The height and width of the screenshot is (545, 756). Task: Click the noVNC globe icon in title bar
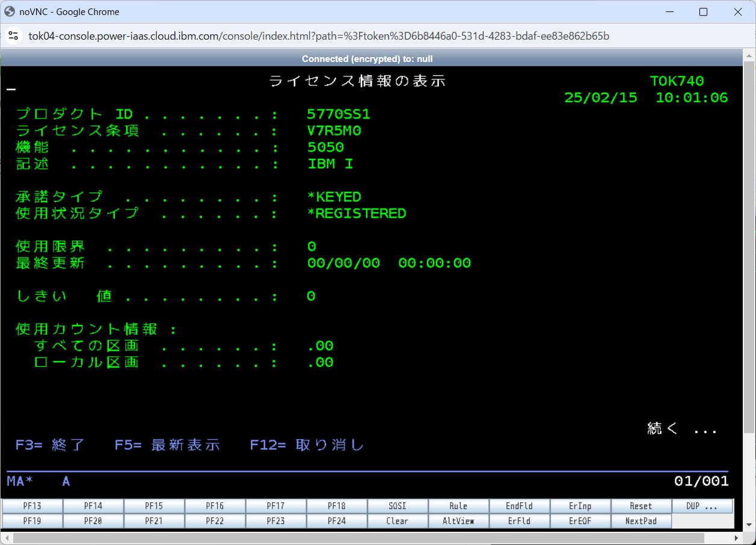coord(10,11)
